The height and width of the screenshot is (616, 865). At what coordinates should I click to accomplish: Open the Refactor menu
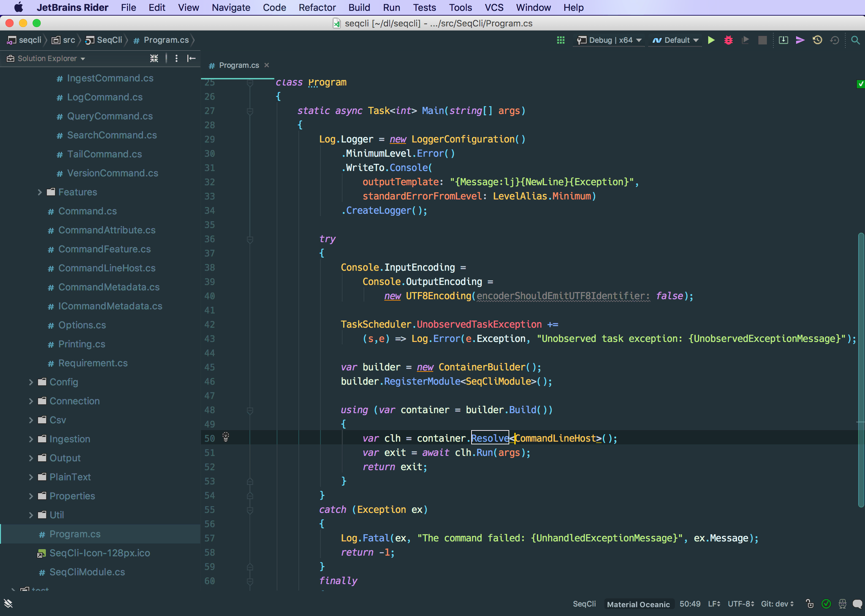pos(317,7)
